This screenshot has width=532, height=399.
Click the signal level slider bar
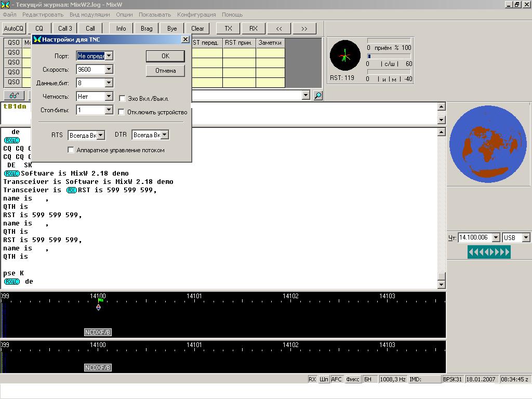[389, 56]
